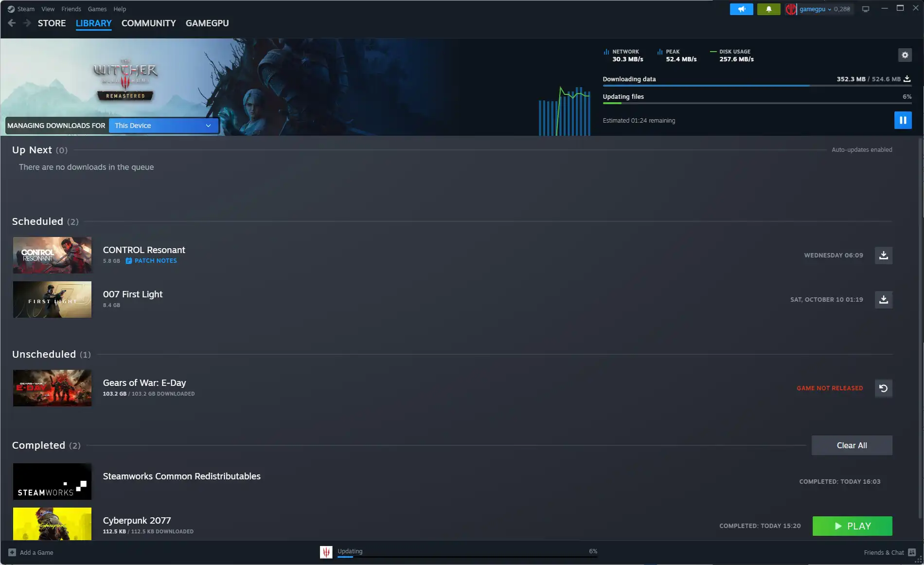Switch to Big Picture mode monitor icon

pos(866,9)
